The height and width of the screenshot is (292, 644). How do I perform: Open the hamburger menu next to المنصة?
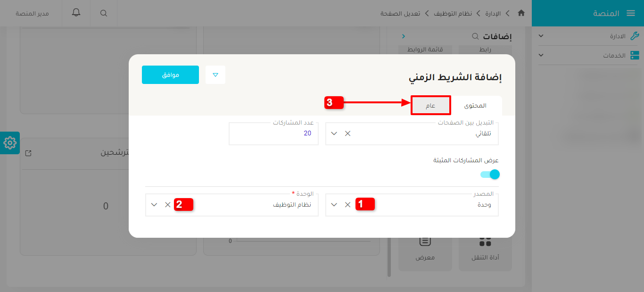[631, 13]
